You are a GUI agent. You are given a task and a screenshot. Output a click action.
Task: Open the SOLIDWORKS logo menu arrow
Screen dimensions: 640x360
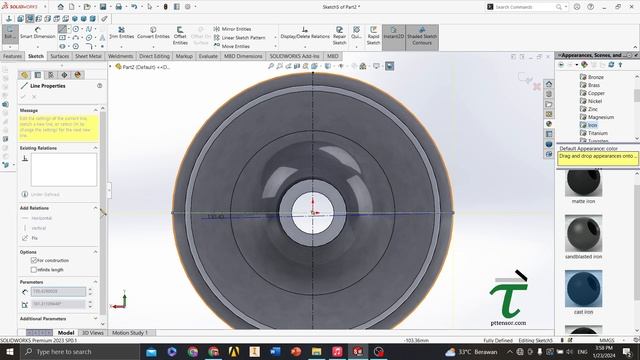(x=45, y=7)
